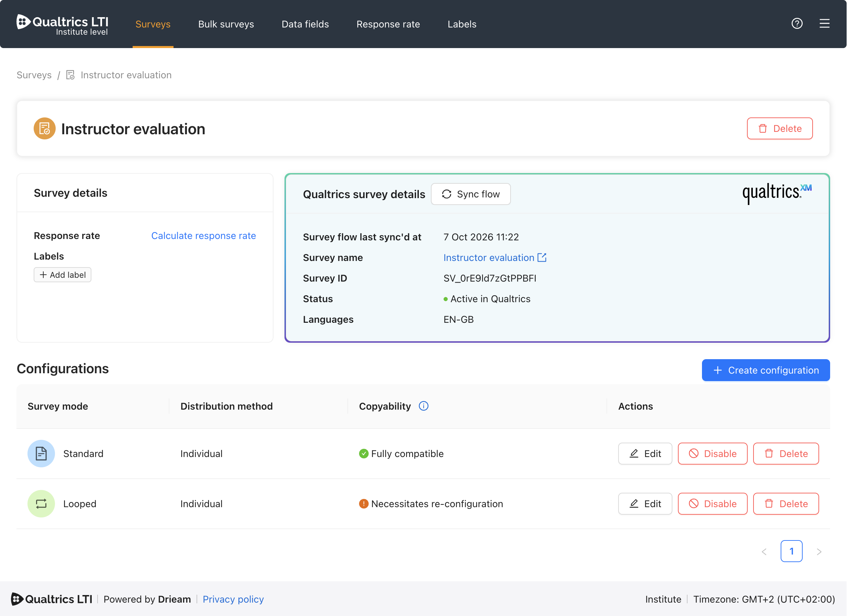Screen dimensions: 848x616
Task: Click the Looped survey mode loop icon
Action: 41,504
